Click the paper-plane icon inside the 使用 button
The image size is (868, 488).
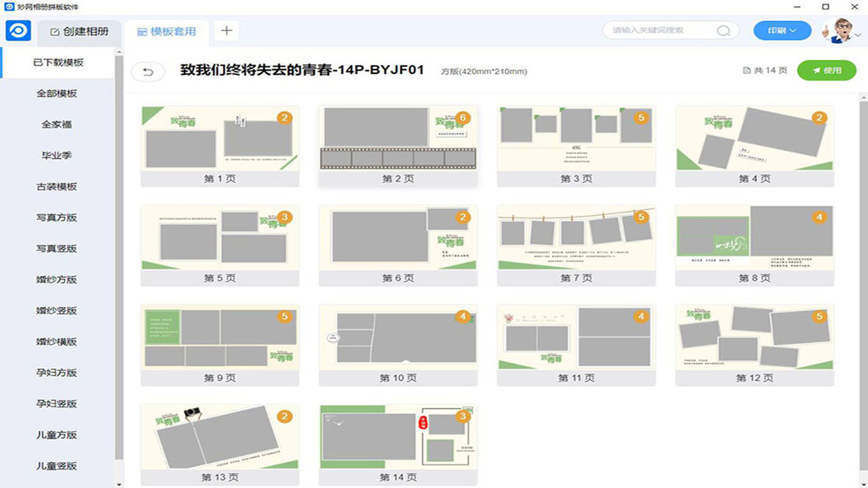pyautogui.click(x=817, y=70)
